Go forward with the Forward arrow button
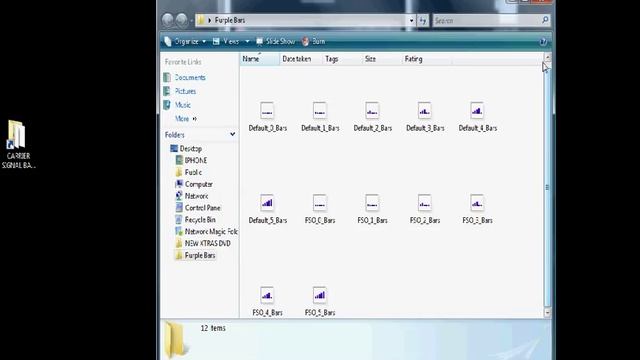This screenshot has width=640, height=360. pyautogui.click(x=182, y=20)
